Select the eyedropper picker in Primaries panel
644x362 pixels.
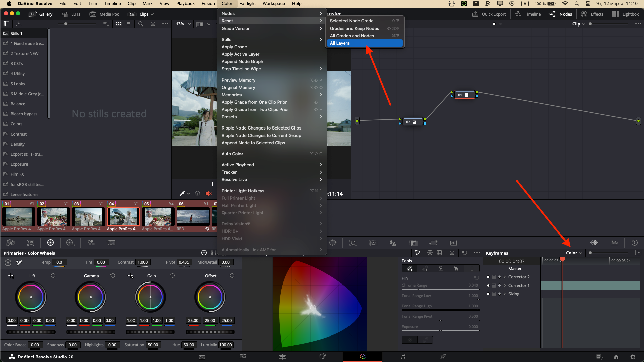point(19,263)
